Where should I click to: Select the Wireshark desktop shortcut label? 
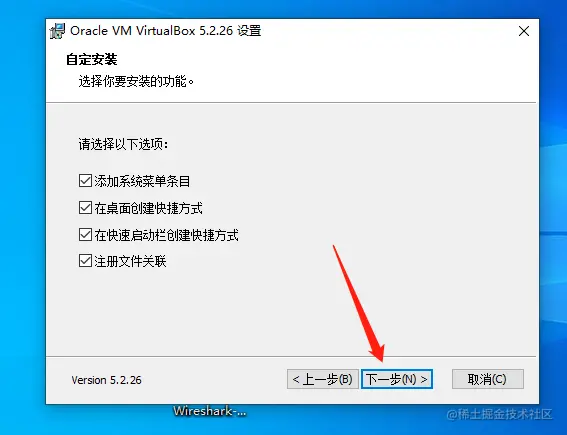pos(209,411)
